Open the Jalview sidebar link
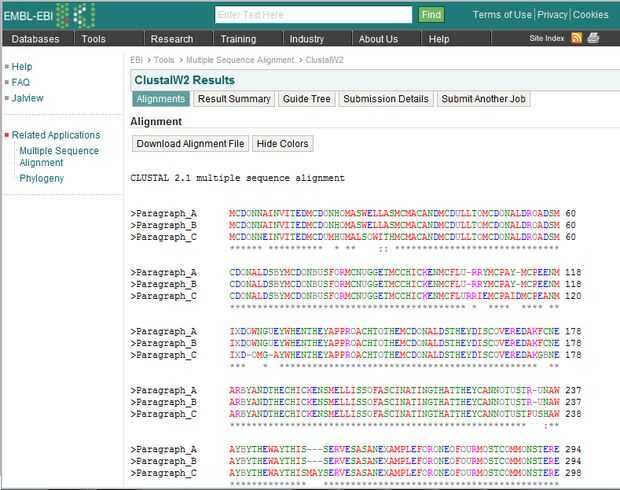 coord(27,98)
